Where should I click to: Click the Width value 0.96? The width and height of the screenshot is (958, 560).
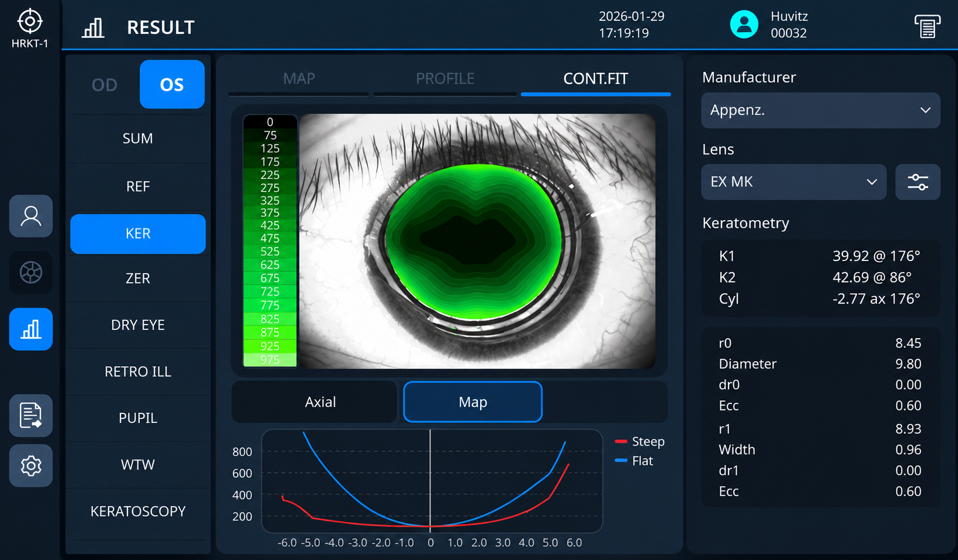pos(908,450)
